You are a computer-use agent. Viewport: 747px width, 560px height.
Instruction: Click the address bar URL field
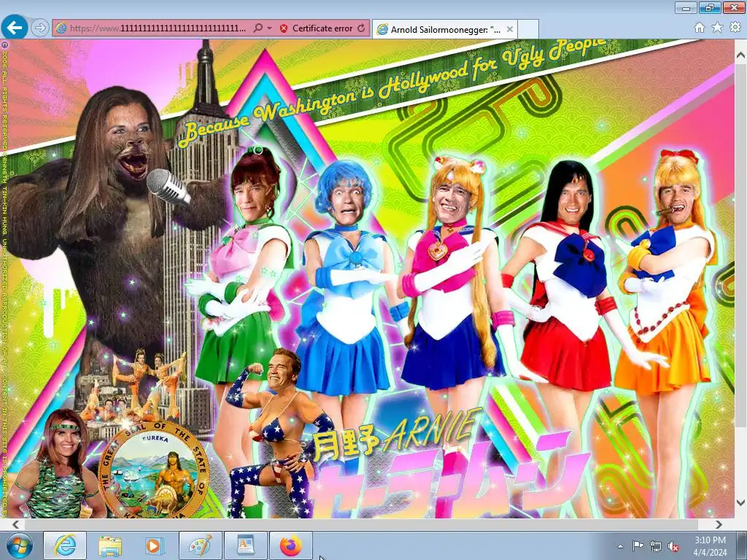point(158,28)
